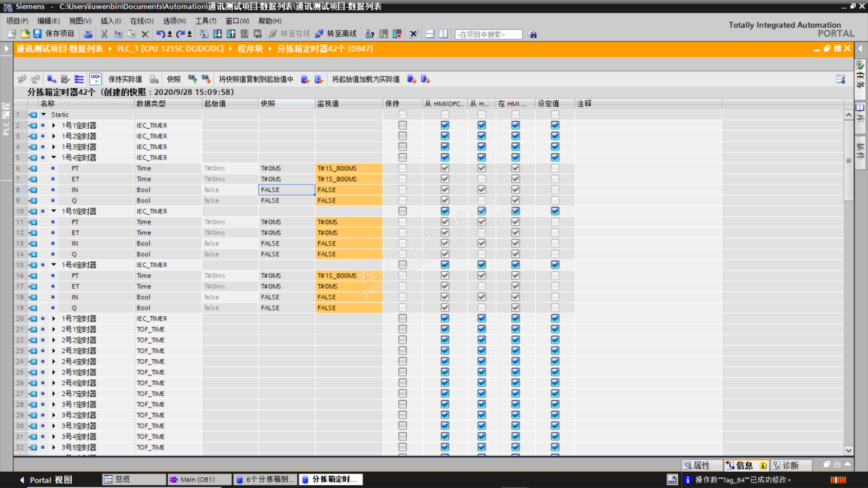This screenshot has width=868, height=488.
Task: Toggle 在 HMI checkbox for 1号5定时器
Action: pyautogui.click(x=515, y=211)
